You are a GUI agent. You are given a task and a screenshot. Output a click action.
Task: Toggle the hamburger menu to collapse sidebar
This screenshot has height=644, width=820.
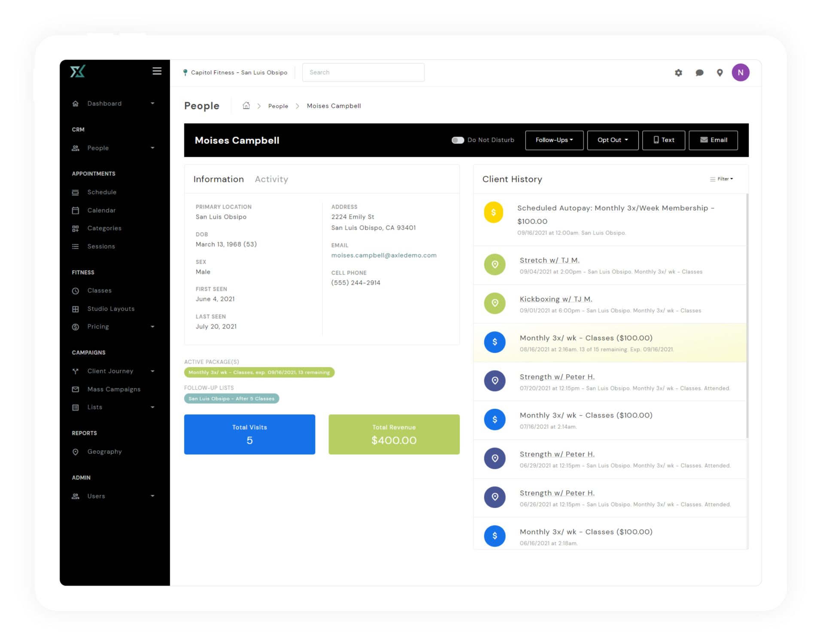[x=157, y=71]
